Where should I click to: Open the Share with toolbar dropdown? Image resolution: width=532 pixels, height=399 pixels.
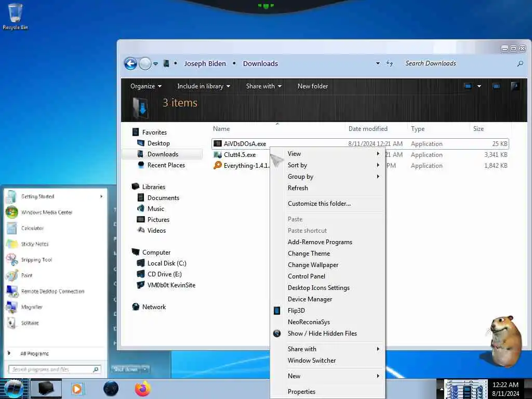[x=263, y=86]
